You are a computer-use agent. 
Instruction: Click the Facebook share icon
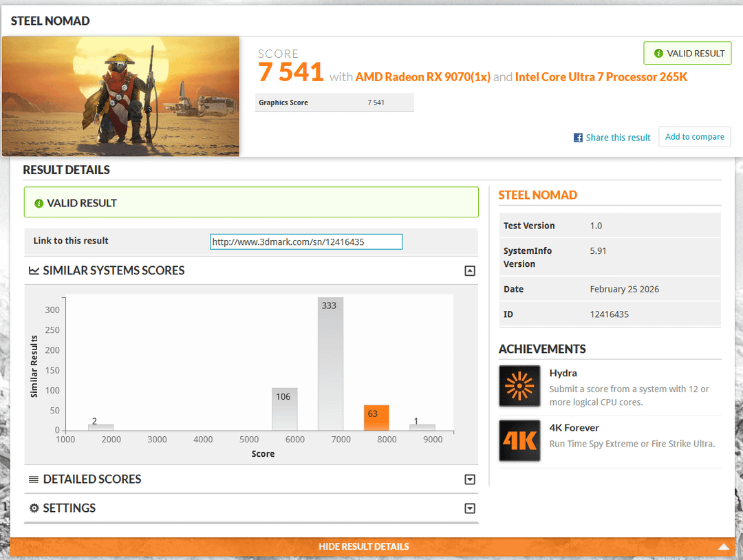point(578,138)
